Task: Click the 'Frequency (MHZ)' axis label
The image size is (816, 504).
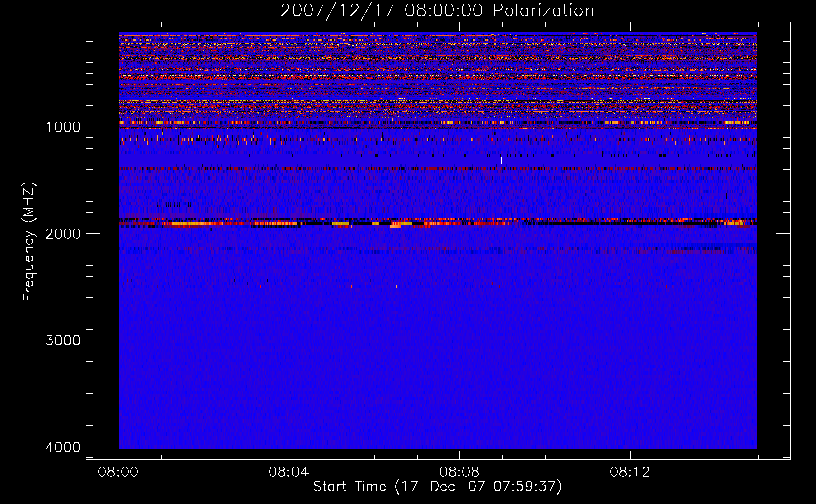Action: [29, 242]
